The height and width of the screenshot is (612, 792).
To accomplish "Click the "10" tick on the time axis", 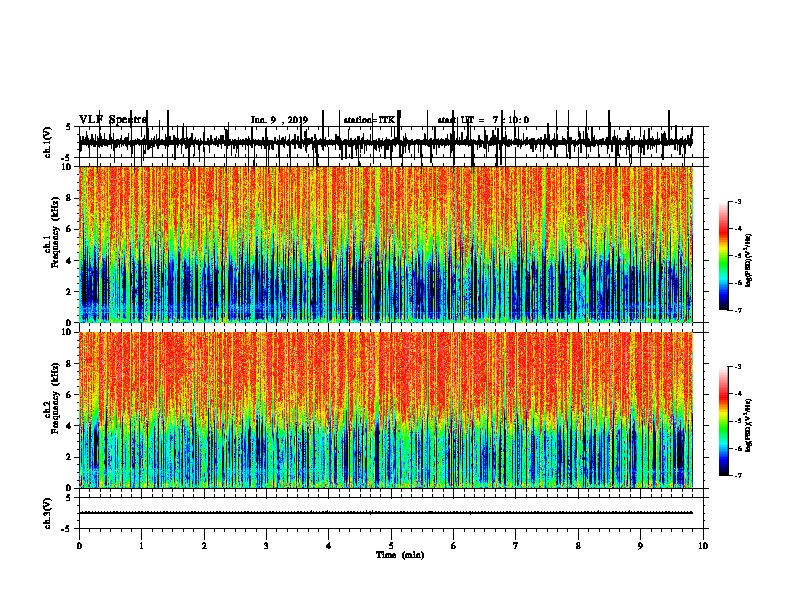I will point(703,546).
